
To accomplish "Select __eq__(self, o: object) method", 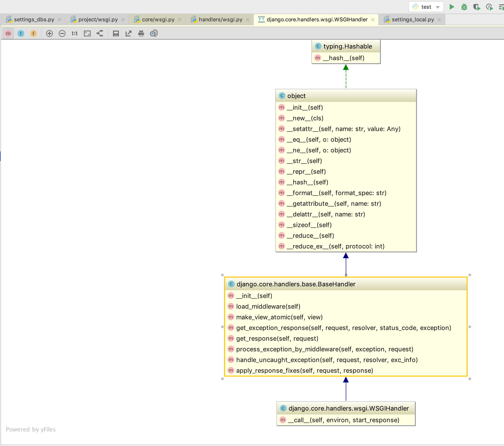I will coord(346,140).
